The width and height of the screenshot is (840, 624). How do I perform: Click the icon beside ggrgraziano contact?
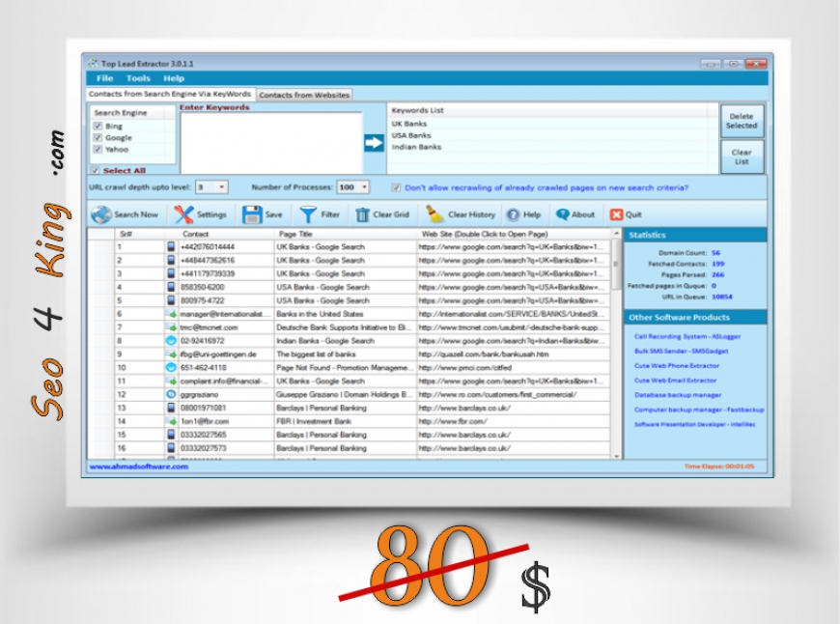click(x=171, y=394)
